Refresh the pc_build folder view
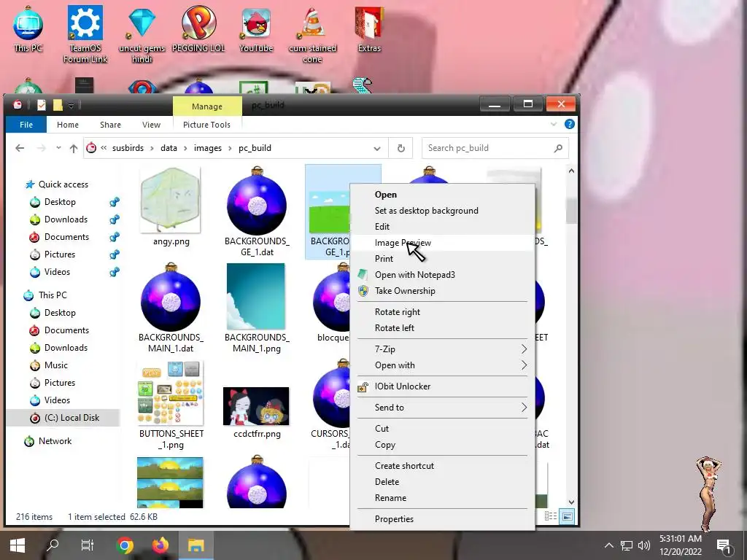This screenshot has width=747, height=560. click(401, 148)
